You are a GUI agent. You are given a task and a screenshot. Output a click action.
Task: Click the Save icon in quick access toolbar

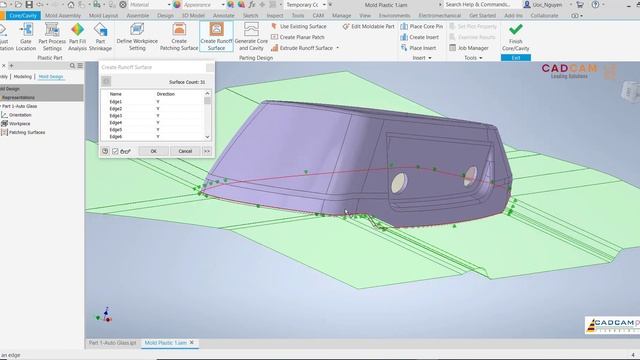[x=29, y=4]
